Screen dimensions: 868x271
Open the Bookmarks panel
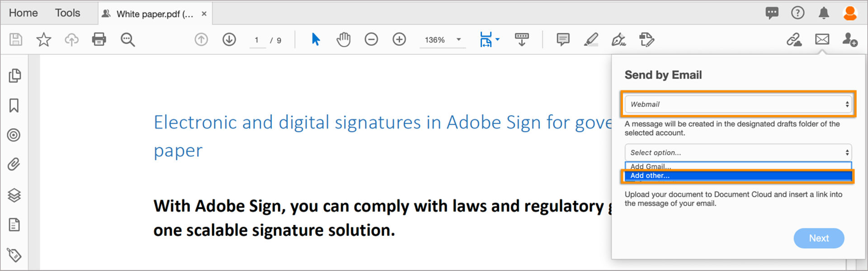(15, 105)
